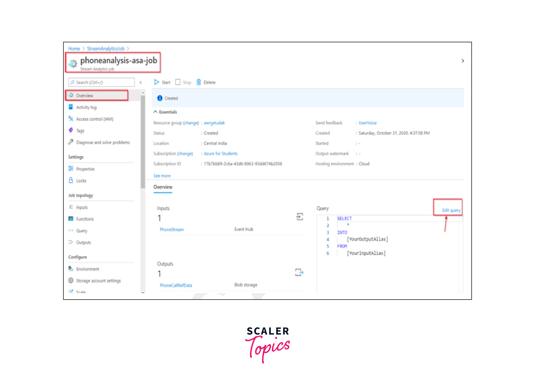Viewport: 535px width, 392px height.
Task: Collapse the Essentials section chevron
Action: pos(155,112)
